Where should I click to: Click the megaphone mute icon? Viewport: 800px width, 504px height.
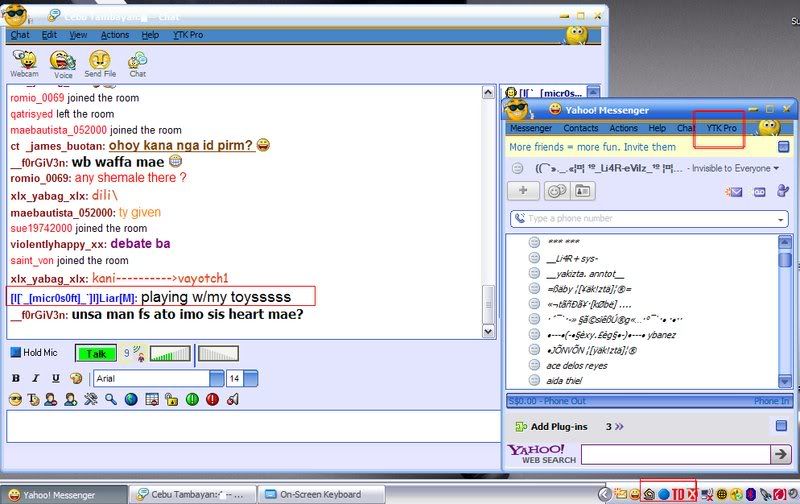233,399
